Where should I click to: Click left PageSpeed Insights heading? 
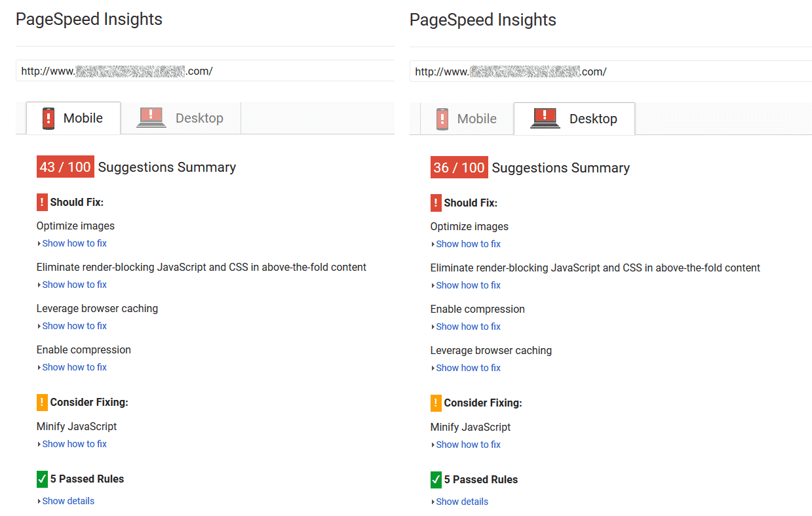(x=89, y=20)
